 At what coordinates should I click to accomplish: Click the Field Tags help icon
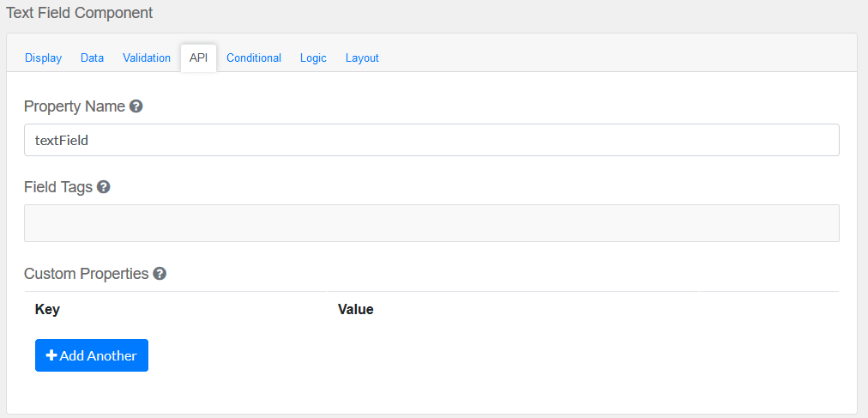103,187
